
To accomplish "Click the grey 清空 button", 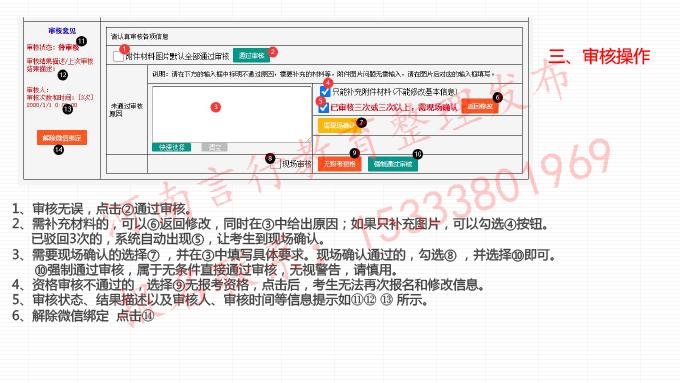I will pos(215,147).
